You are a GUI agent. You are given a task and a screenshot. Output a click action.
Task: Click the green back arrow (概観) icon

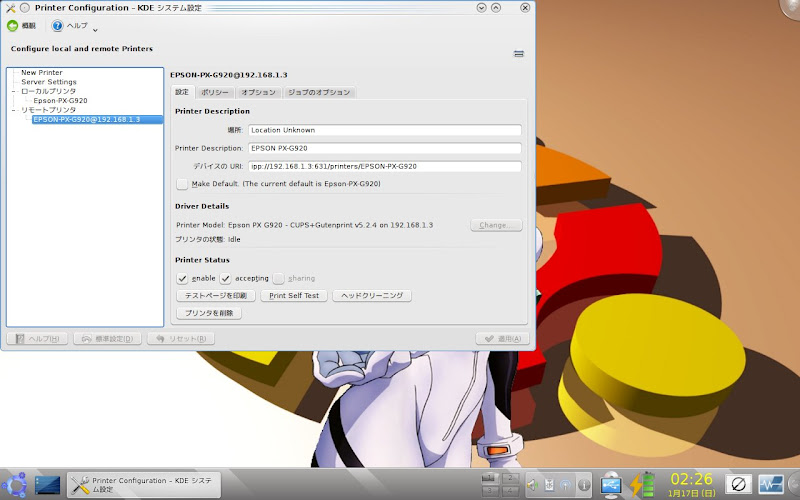(12, 26)
